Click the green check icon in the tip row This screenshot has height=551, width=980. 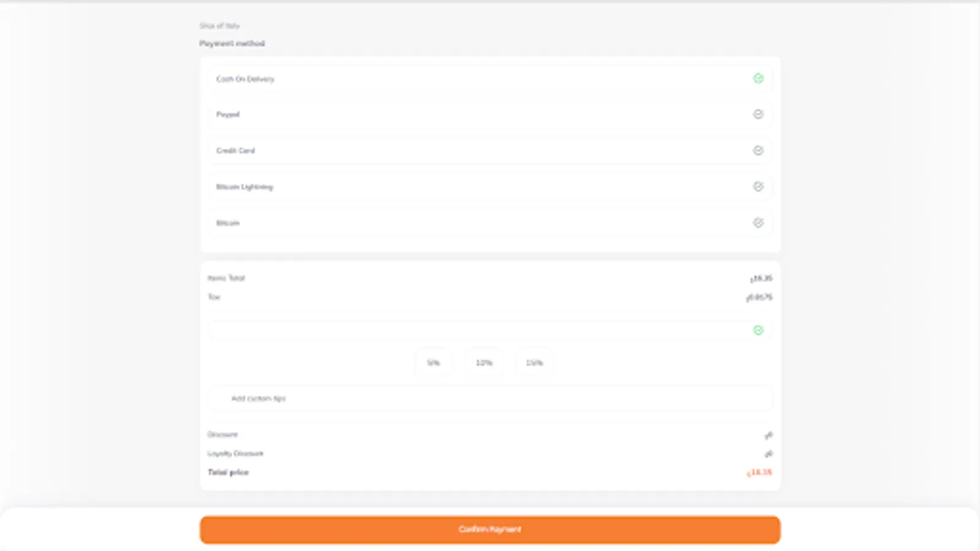(x=758, y=330)
